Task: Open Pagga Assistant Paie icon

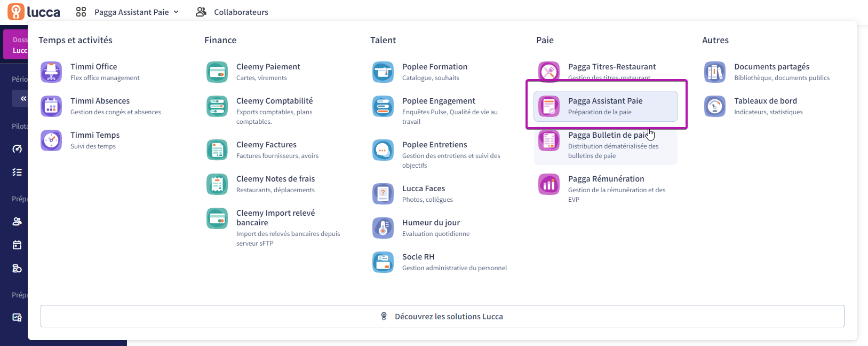Action: (x=549, y=106)
